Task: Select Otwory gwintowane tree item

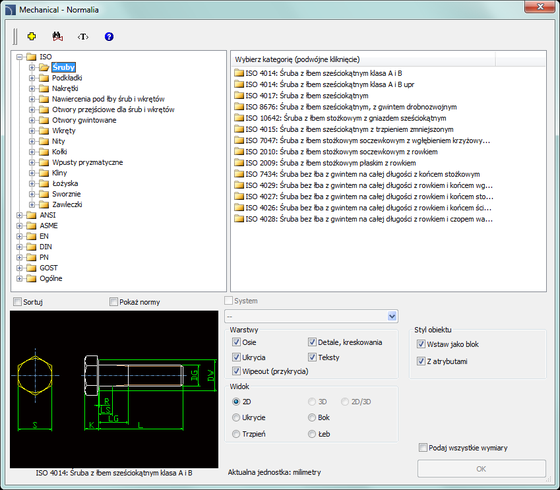Action: tap(84, 120)
